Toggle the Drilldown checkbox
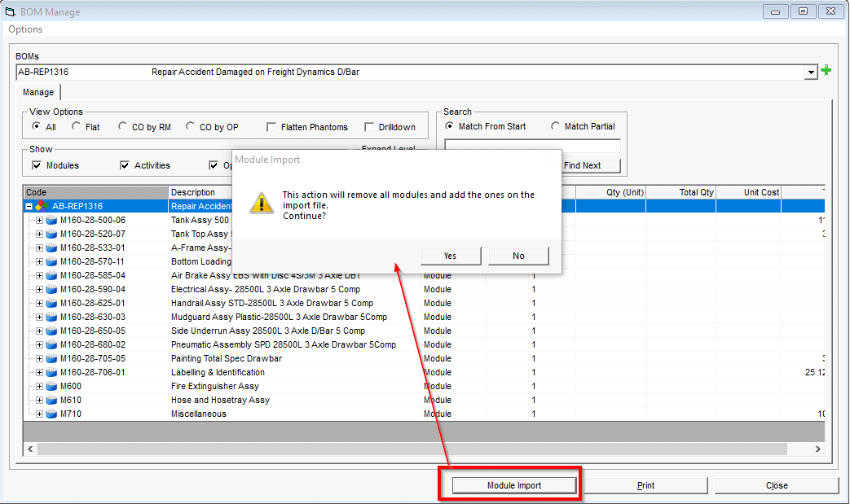The height and width of the screenshot is (504, 850). pyautogui.click(x=369, y=127)
